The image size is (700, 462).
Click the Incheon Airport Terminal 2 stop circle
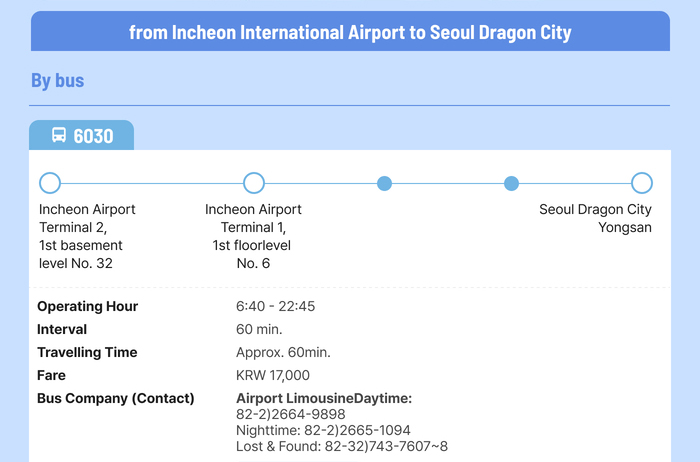(50, 183)
